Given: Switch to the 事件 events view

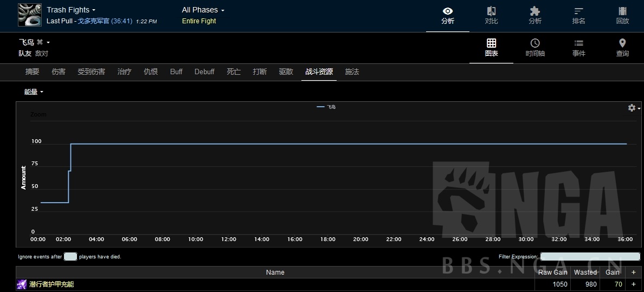Looking at the screenshot, I should point(579,48).
